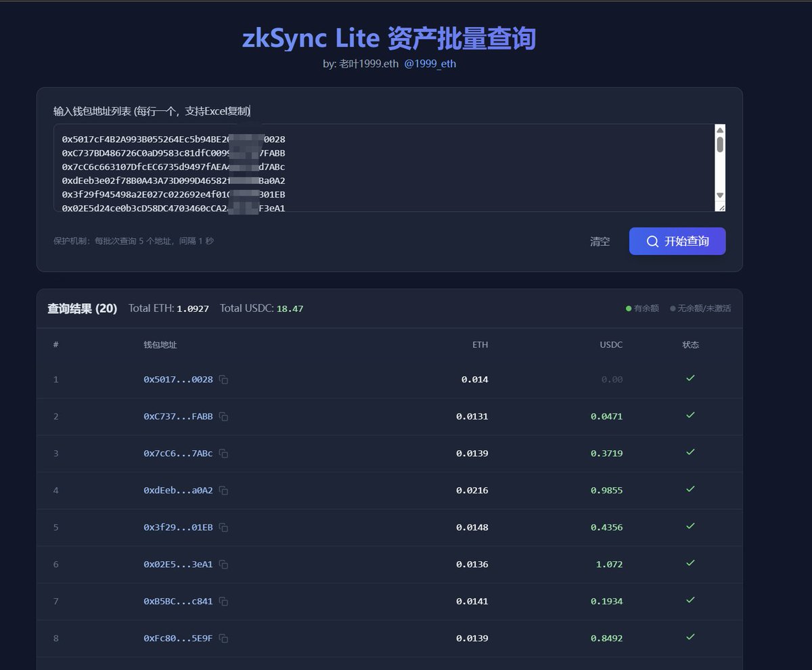812x670 pixels.
Task: Click the USDC column header
Action: pyautogui.click(x=611, y=345)
